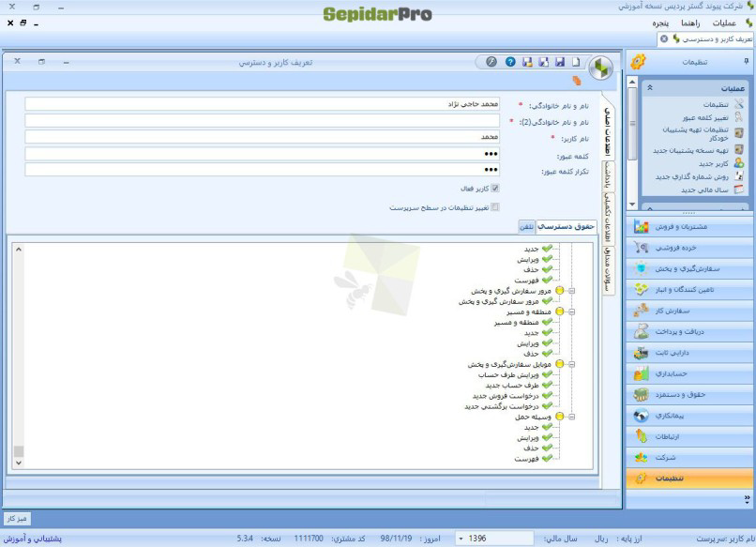
Task: Open دارایی ثابت module in sidebar
Action: tap(688, 352)
